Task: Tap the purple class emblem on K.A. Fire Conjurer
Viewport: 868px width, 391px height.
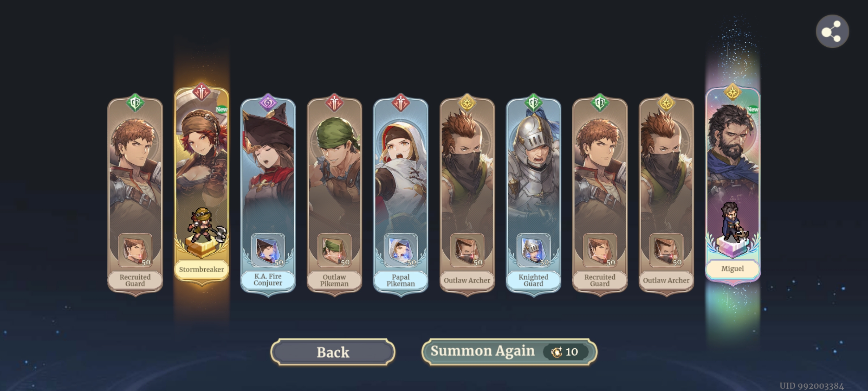Action: (x=268, y=102)
